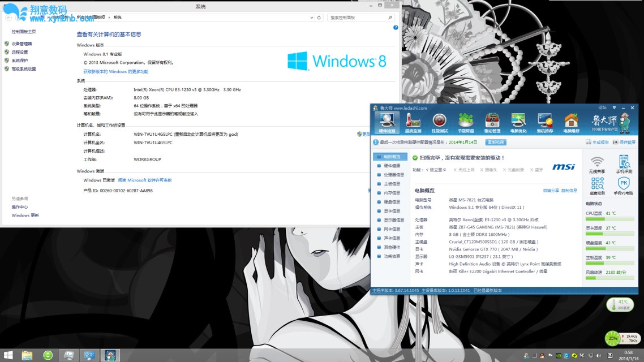
Task: Click the 25% green memory ball widget
Action: 613,338
